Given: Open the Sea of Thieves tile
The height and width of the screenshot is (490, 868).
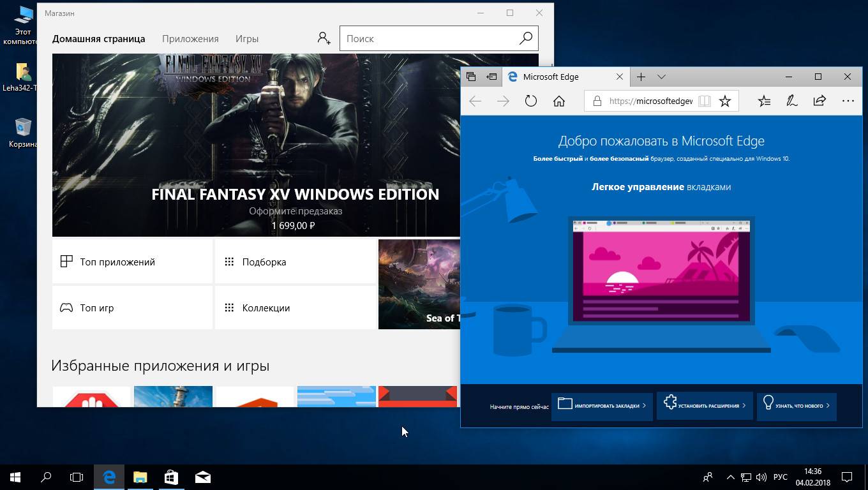Looking at the screenshot, I should click(x=419, y=284).
